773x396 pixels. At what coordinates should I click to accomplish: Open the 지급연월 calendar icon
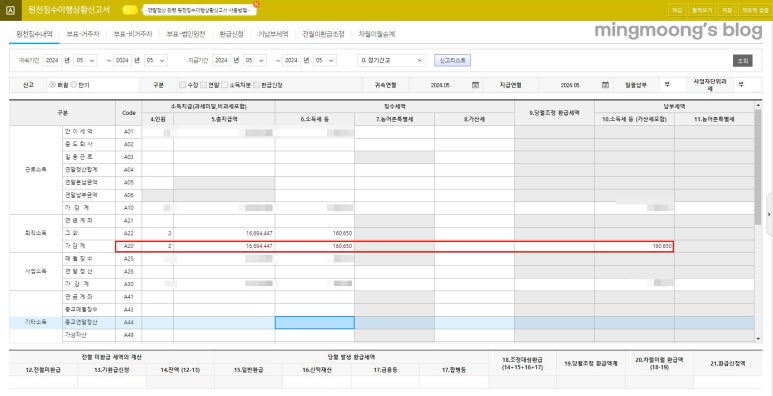605,85
